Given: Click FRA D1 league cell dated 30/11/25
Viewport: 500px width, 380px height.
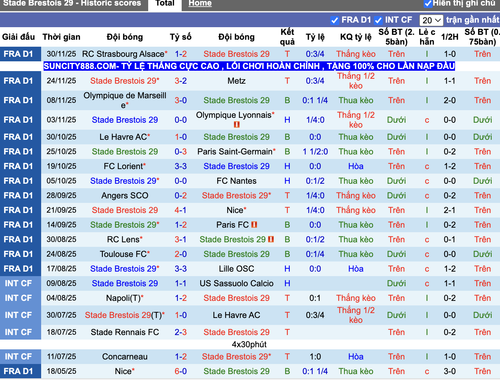Looking at the screenshot, I should (20, 54).
